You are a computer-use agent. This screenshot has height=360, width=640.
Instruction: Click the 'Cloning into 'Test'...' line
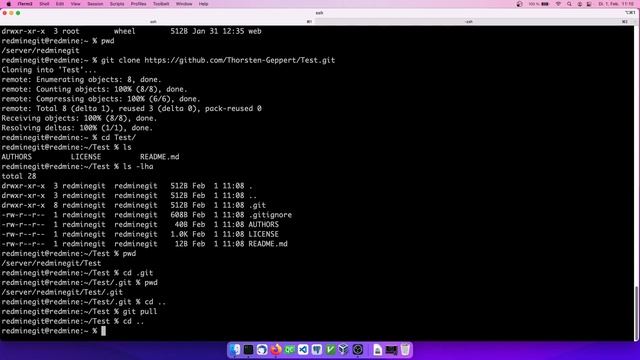click(x=49, y=70)
